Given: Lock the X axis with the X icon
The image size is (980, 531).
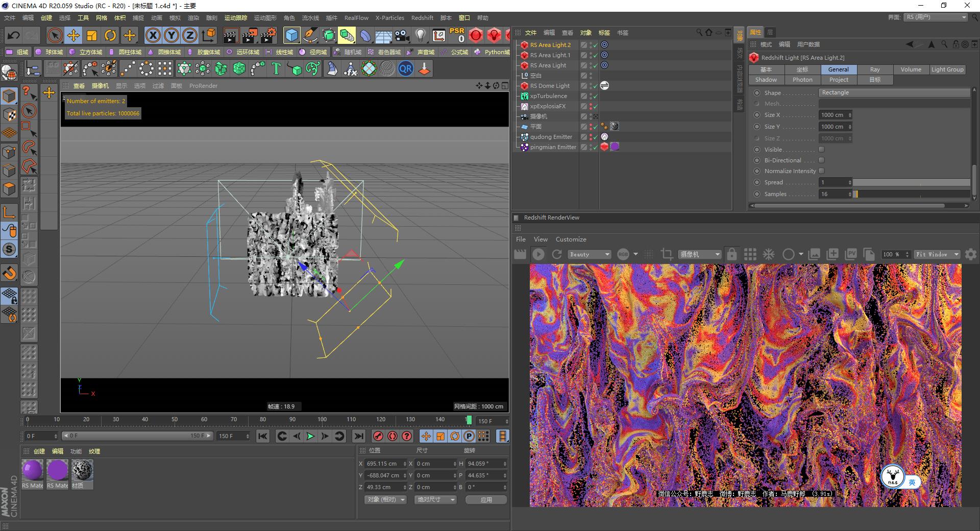Looking at the screenshot, I should tap(153, 35).
